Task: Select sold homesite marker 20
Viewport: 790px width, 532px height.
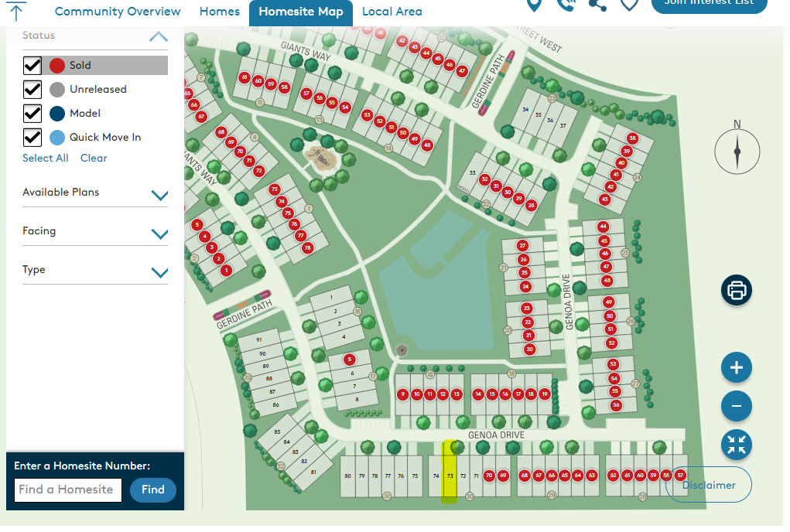Action: tap(529, 350)
